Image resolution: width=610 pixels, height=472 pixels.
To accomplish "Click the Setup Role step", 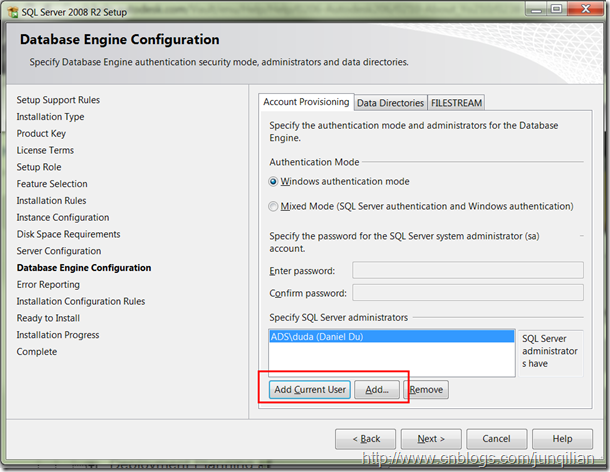I will (x=39, y=167).
